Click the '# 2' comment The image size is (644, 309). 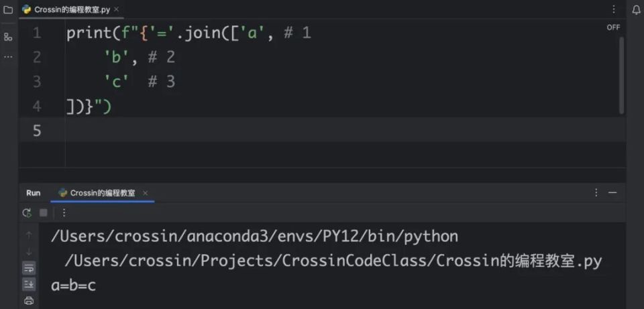162,57
